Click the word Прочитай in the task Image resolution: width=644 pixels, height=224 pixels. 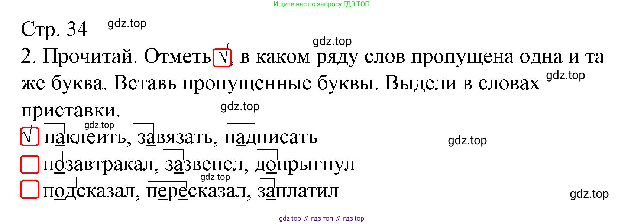click(x=88, y=57)
